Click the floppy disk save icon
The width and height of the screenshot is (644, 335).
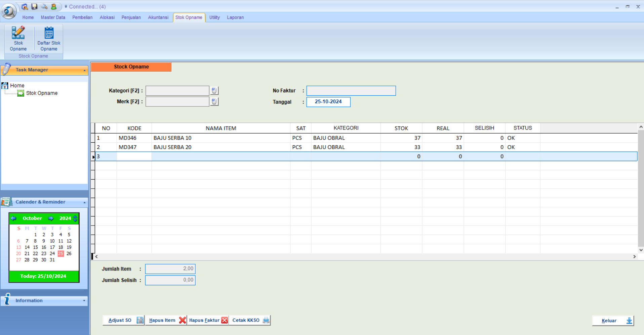pyautogui.click(x=34, y=7)
